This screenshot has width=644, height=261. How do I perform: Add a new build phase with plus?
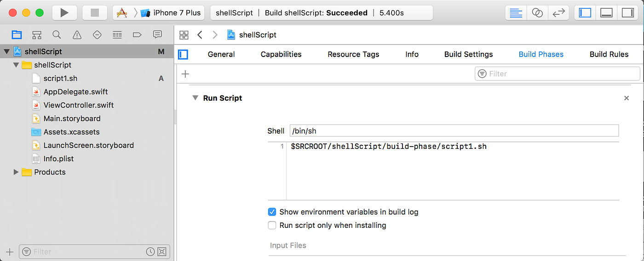pyautogui.click(x=185, y=74)
